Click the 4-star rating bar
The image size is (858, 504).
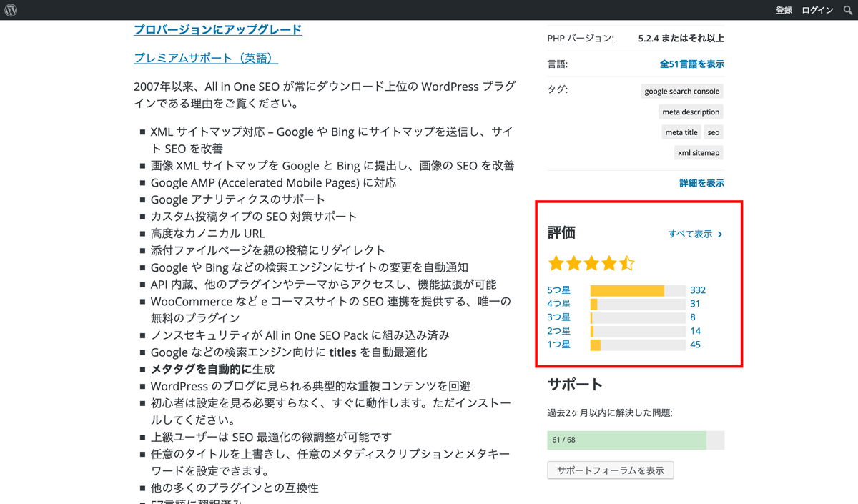(x=638, y=304)
